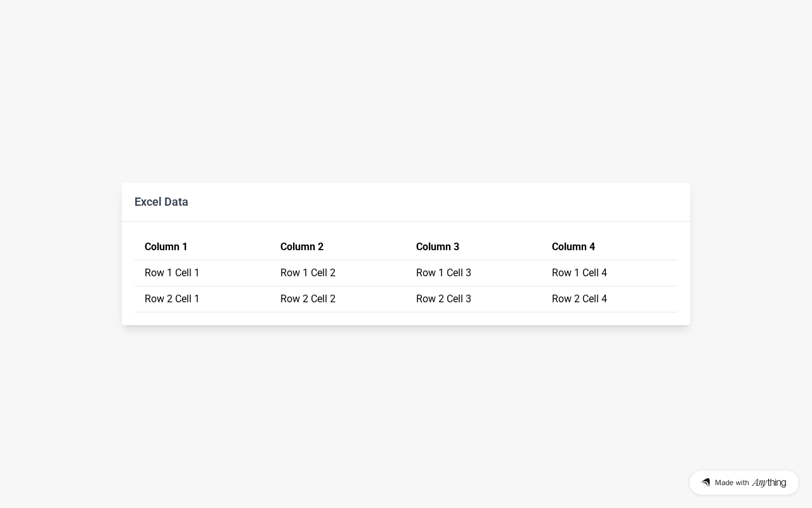Screen dimensions: 812x508
Task: Click the "Made with" text in badge
Action: pos(732,483)
